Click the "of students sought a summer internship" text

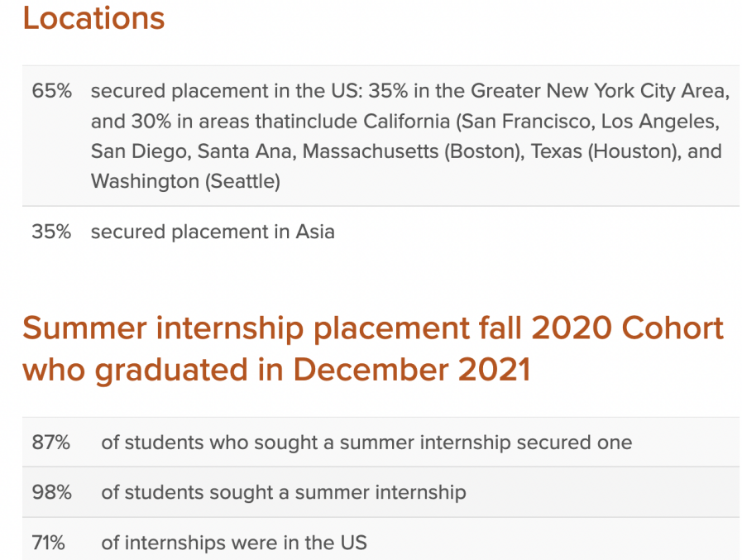point(284,493)
